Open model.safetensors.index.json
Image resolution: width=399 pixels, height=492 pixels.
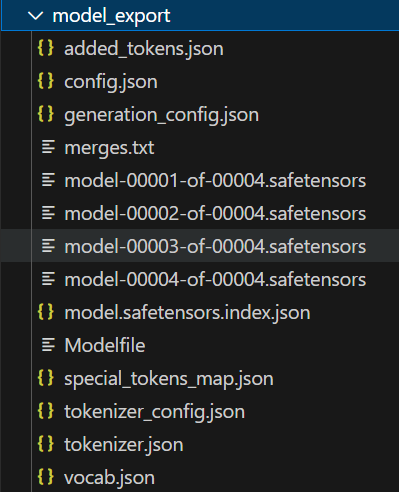[187, 313]
